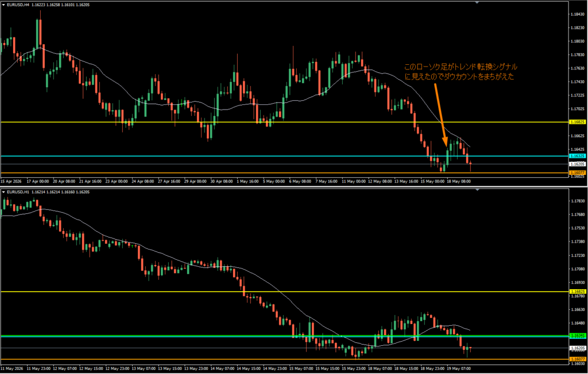
Task: Click the 30 Apr 08:00 time label
Action: (222, 181)
